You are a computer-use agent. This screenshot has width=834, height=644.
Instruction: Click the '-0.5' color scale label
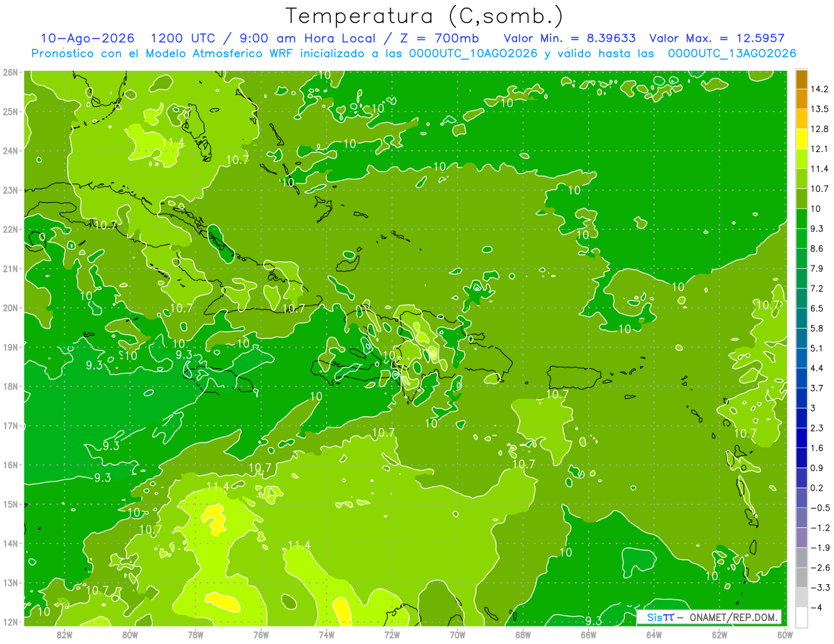(x=820, y=508)
